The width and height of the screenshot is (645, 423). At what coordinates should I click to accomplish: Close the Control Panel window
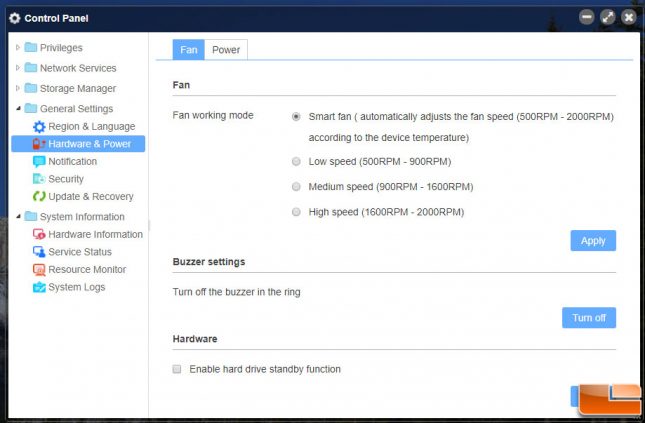click(629, 17)
